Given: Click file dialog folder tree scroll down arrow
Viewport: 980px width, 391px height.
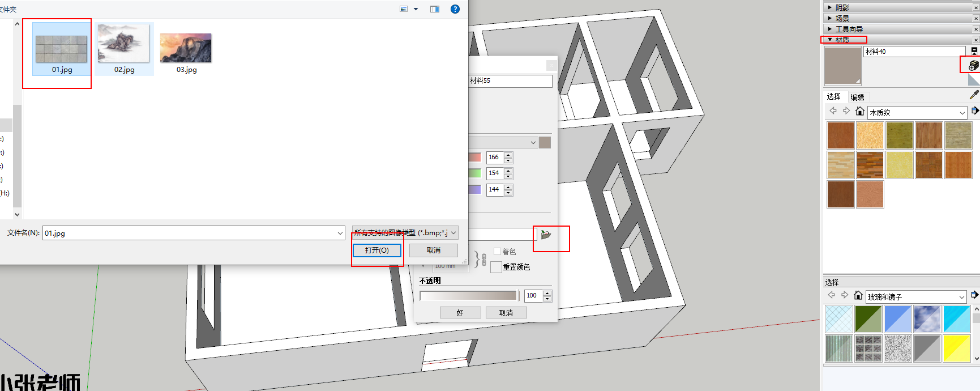Looking at the screenshot, I should tap(17, 215).
